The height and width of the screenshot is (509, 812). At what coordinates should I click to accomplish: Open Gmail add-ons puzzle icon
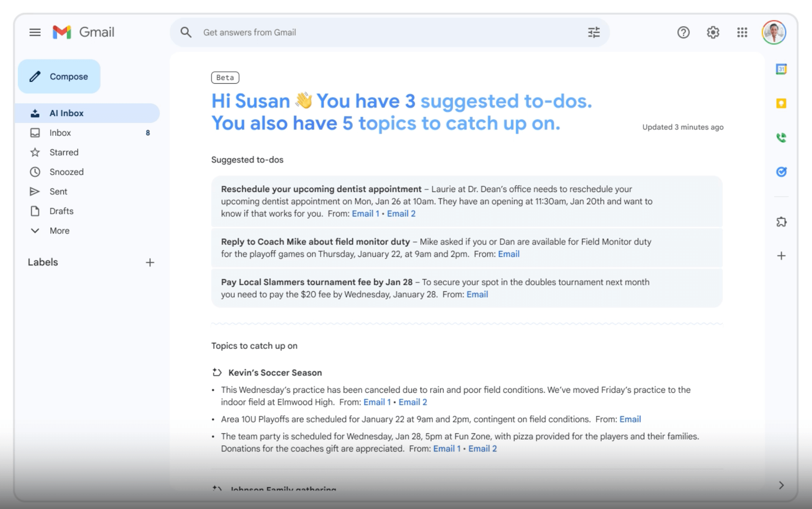[x=781, y=221]
